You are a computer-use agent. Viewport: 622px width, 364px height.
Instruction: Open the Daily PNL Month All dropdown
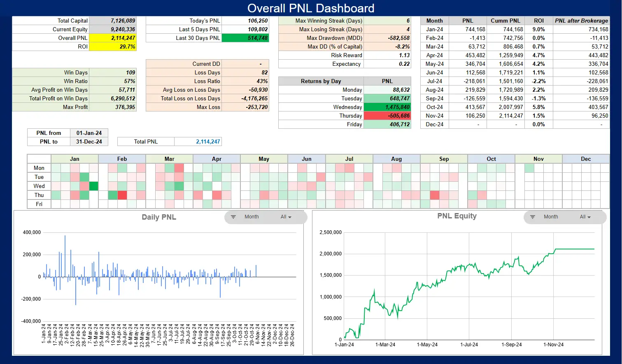coord(286,217)
